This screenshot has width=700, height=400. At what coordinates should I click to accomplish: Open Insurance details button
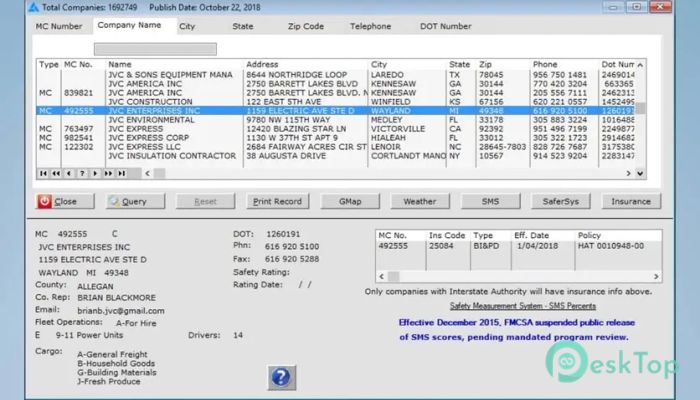pyautogui.click(x=631, y=201)
